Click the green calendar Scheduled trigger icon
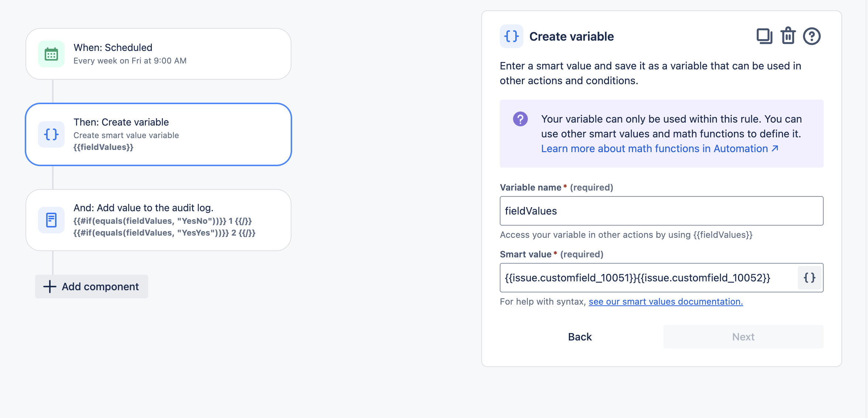This screenshot has width=868, height=418. point(51,54)
